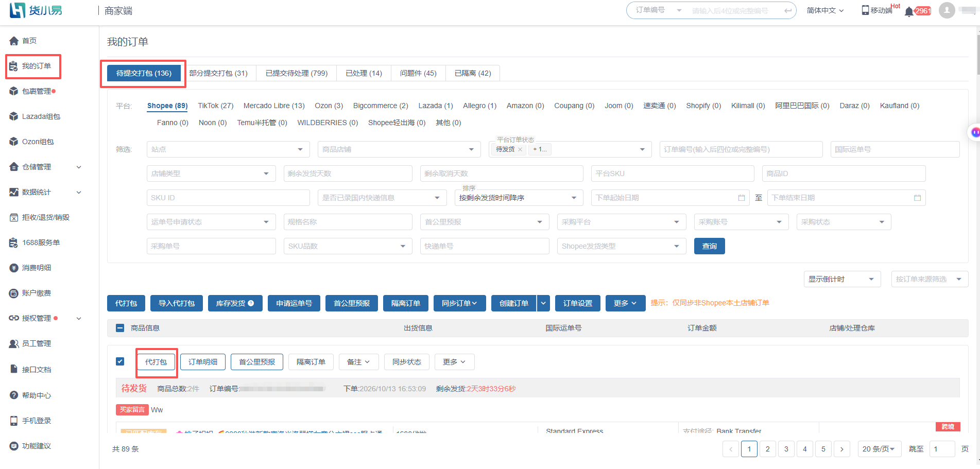This screenshot has height=469, width=980.
Task: Click the user avatar icon
Action: [947, 10]
